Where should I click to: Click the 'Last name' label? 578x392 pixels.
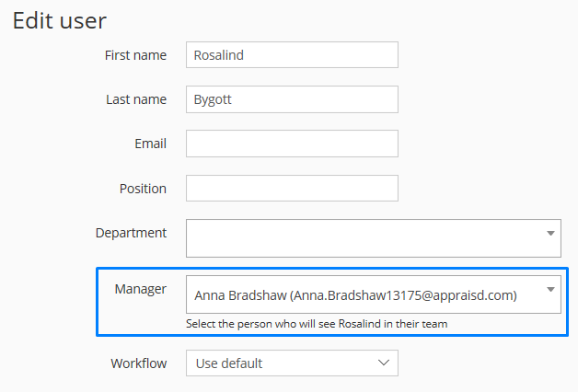click(x=136, y=99)
